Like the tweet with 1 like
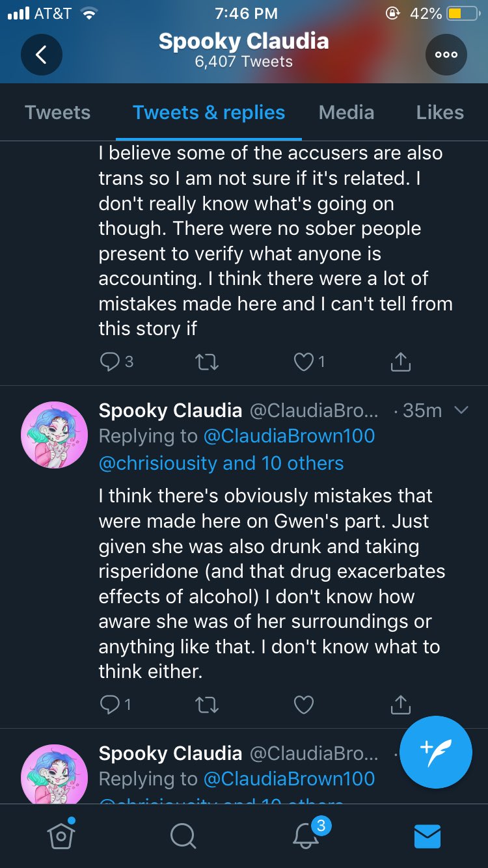The height and width of the screenshot is (868, 488). (304, 362)
